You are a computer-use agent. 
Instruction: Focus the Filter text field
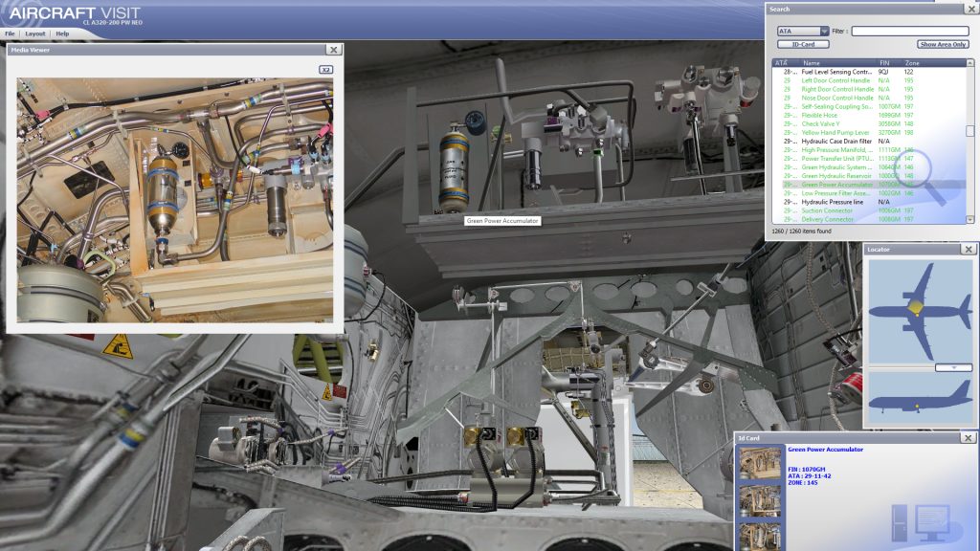pyautogui.click(x=910, y=32)
